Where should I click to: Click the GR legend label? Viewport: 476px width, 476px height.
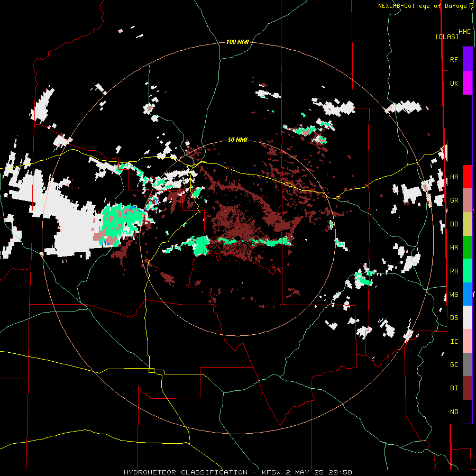tap(454, 200)
